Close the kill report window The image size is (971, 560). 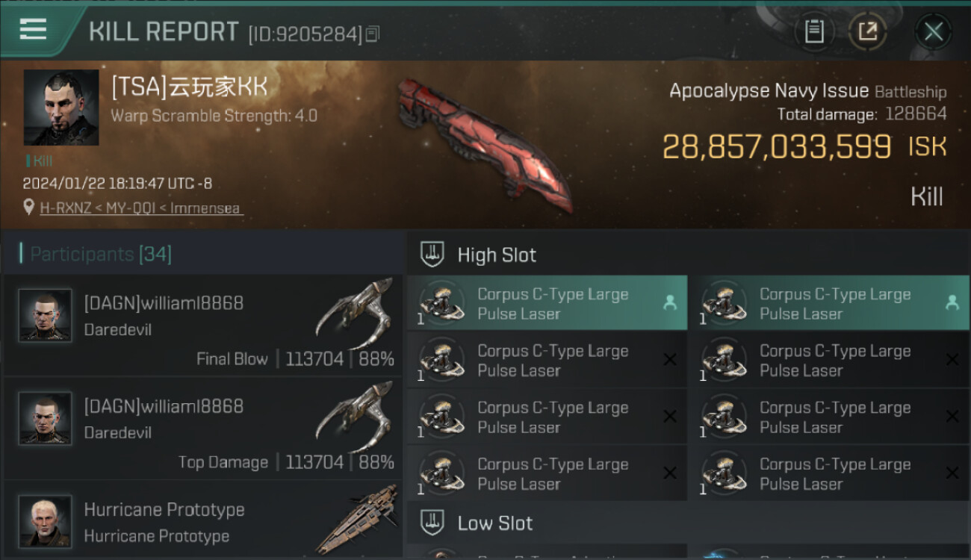pos(933,31)
